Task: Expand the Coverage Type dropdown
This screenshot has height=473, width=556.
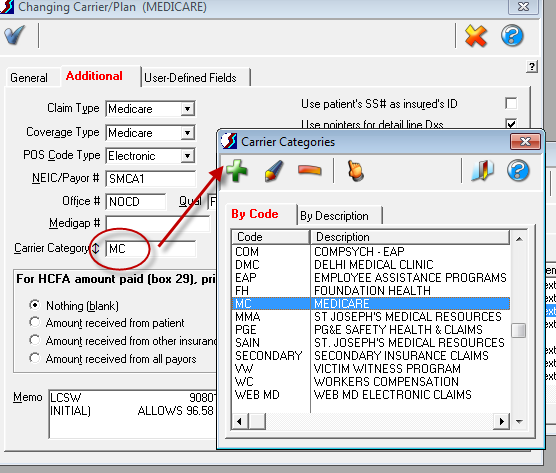Action: [x=187, y=133]
